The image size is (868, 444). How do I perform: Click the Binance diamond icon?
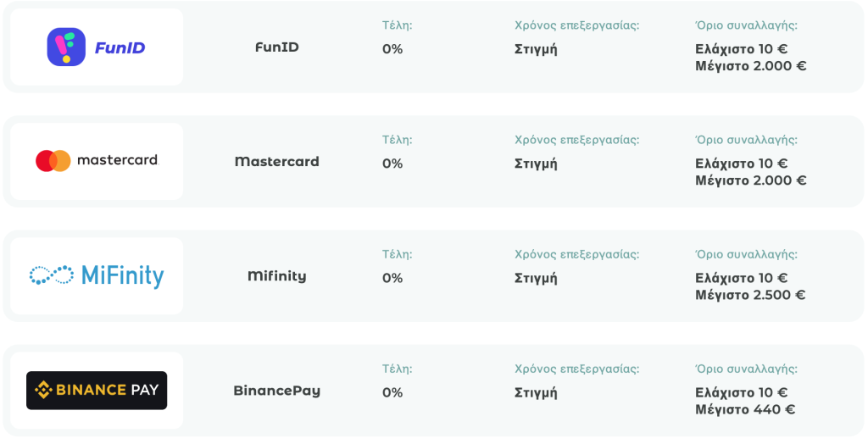(43, 391)
